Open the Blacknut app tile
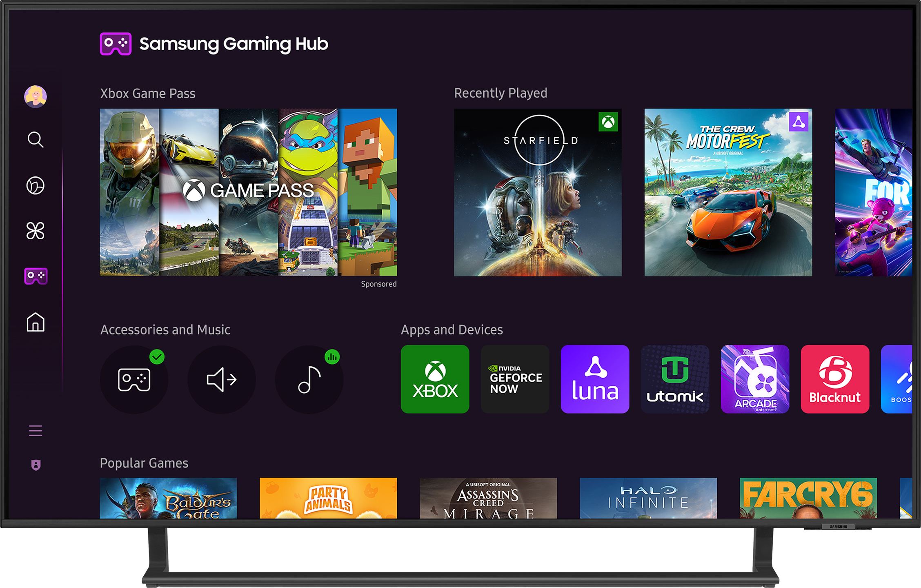921x588 pixels. (835, 379)
